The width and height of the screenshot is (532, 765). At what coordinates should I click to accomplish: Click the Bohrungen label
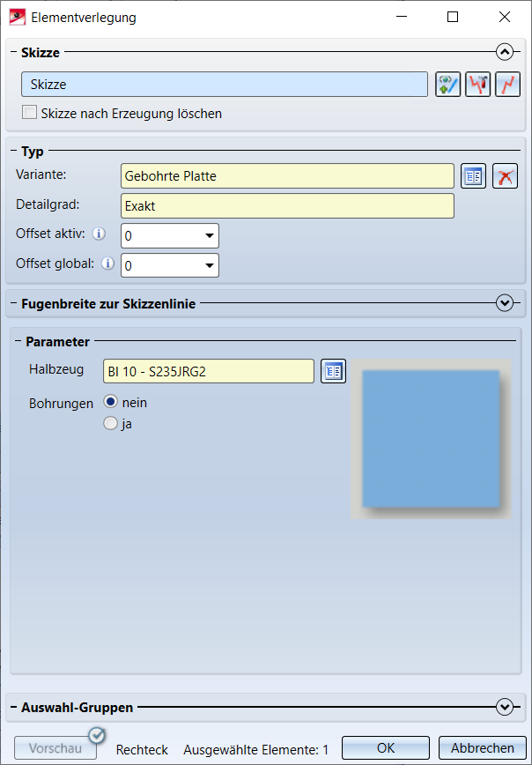61,404
